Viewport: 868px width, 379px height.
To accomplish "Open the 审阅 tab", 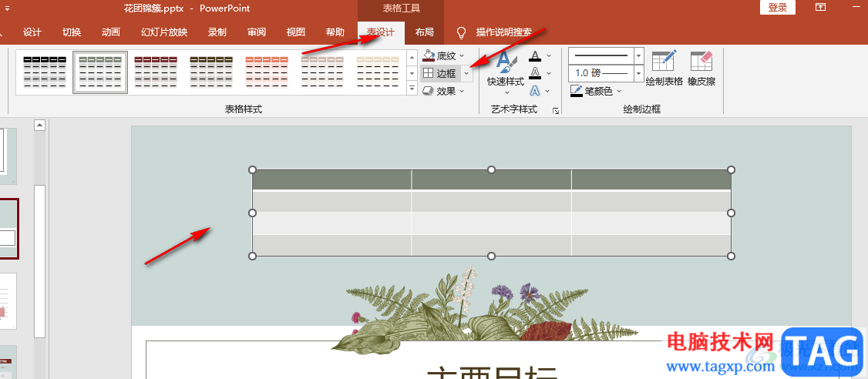I will pyautogui.click(x=256, y=32).
